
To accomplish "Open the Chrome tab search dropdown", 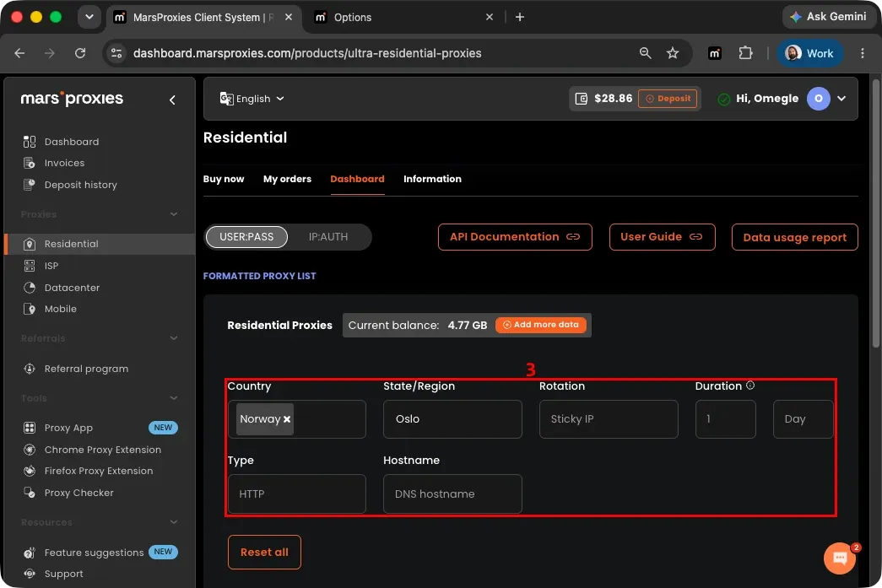I will [89, 17].
